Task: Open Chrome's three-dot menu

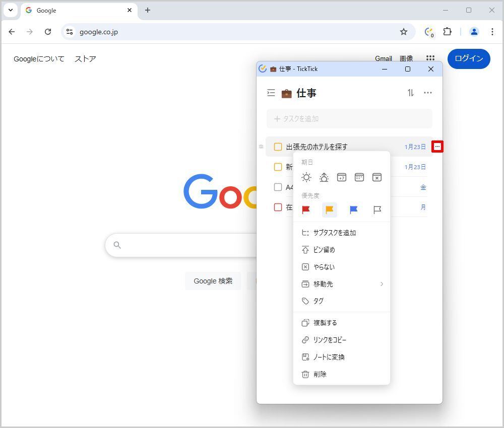Action: tap(492, 31)
